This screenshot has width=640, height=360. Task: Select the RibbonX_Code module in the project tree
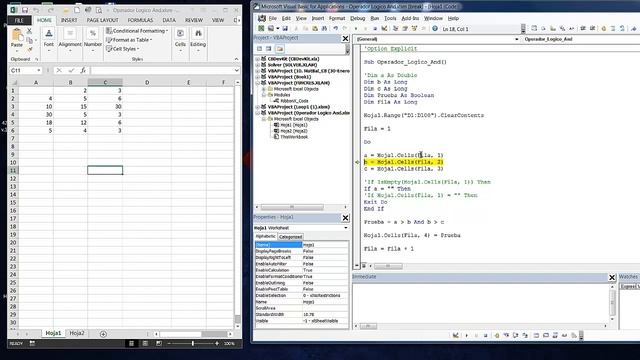click(294, 101)
